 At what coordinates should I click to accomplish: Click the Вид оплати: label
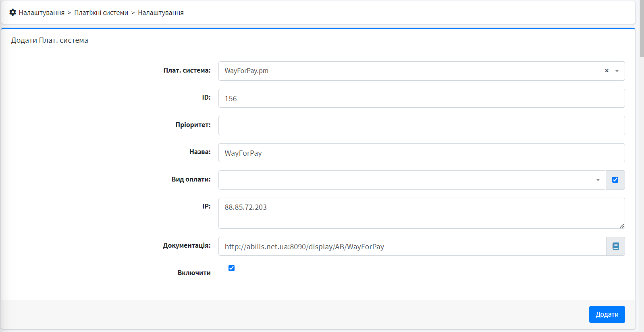pos(191,179)
